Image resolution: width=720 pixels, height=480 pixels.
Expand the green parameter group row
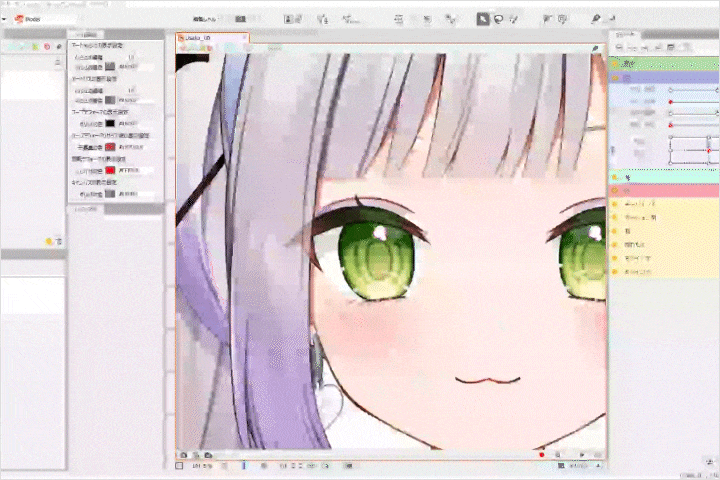664,64
